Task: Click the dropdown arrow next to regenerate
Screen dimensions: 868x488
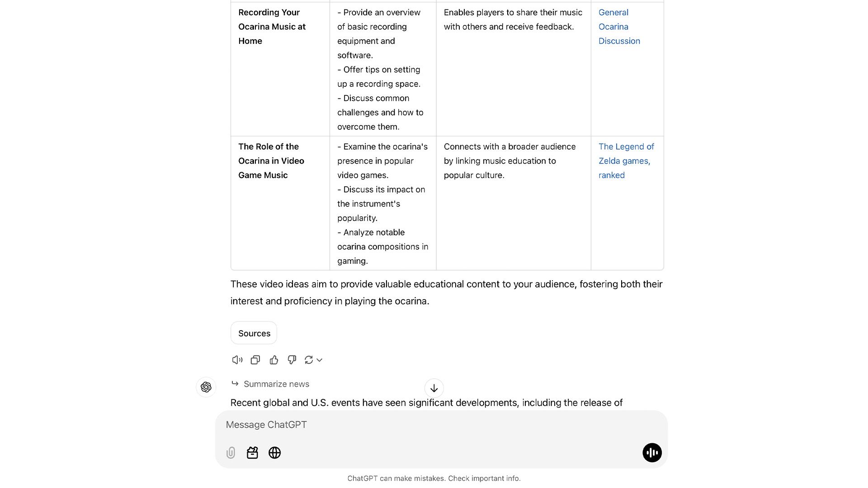Action: pos(318,360)
